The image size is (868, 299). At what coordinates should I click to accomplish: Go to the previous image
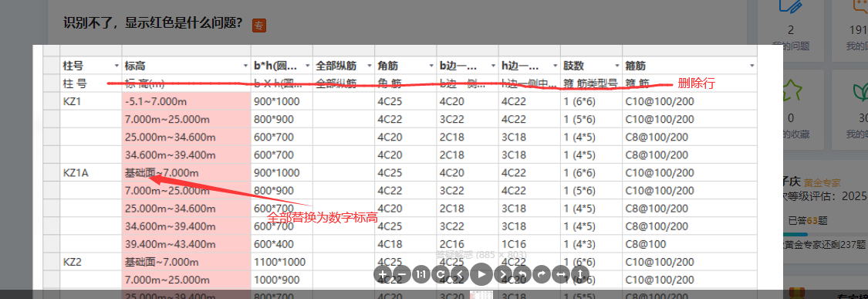tap(461, 274)
